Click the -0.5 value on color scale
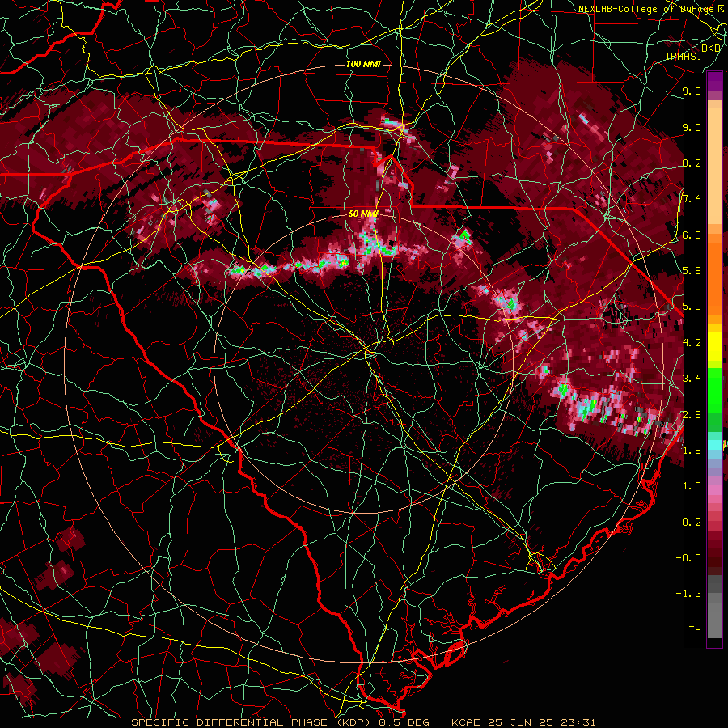The image size is (728, 728). pos(688,557)
